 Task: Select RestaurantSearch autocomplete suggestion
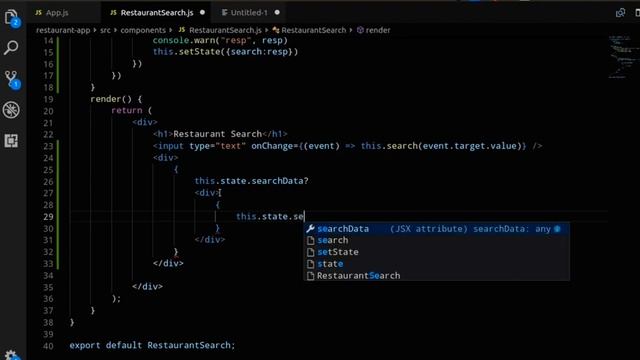click(x=437, y=276)
